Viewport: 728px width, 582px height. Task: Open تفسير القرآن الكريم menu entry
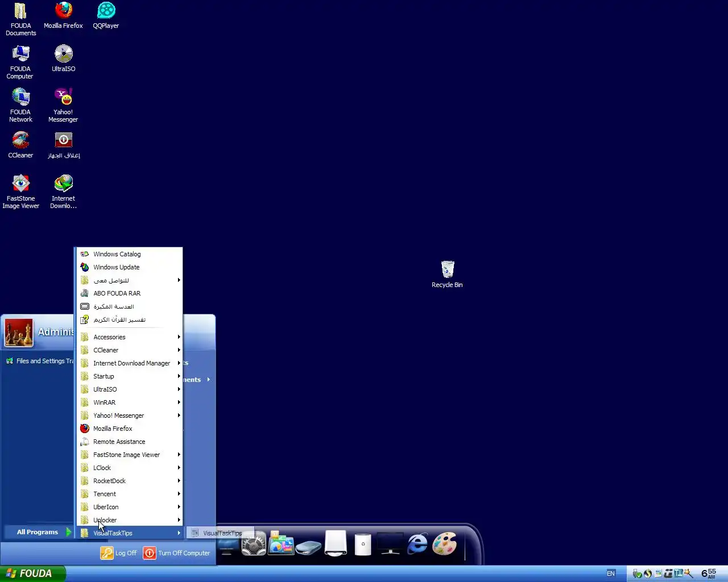[130, 319]
